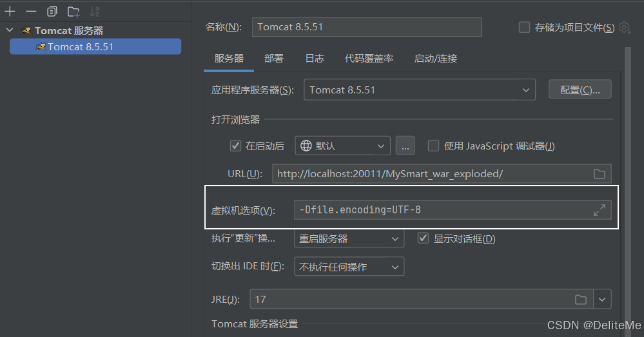Open the 日志 tab
644x337 pixels.
pos(315,58)
